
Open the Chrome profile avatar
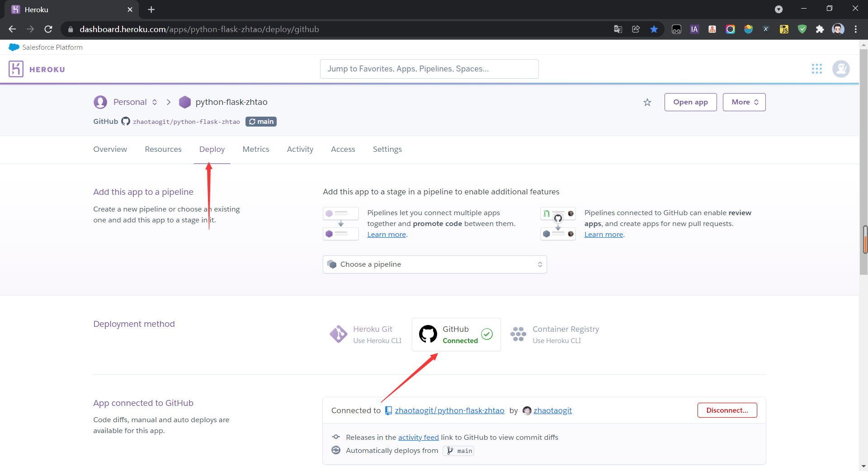point(838,29)
